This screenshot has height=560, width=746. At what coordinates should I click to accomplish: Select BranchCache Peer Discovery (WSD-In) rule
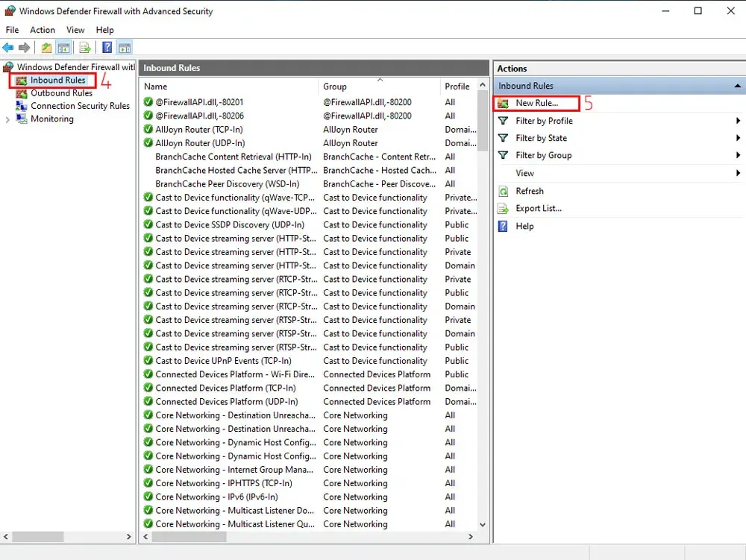click(228, 183)
